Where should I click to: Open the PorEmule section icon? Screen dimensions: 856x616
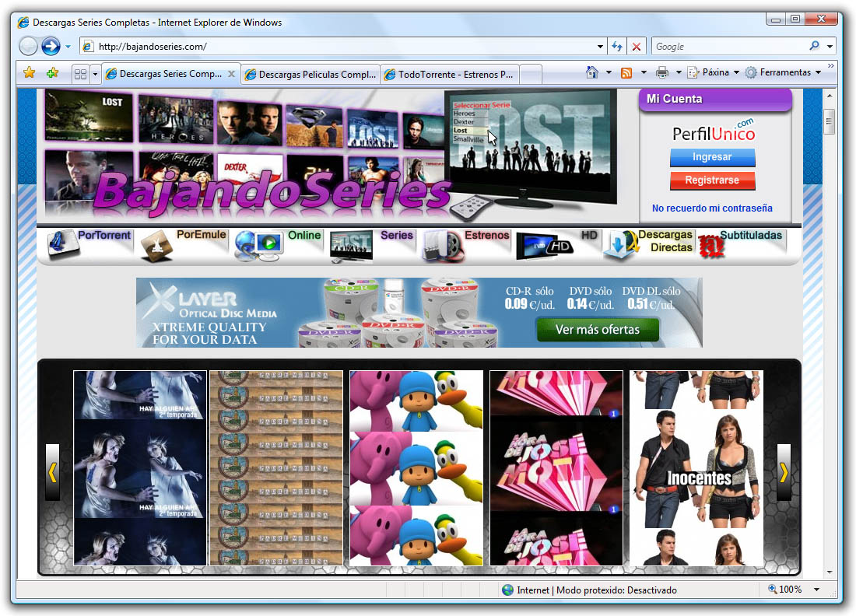[156, 246]
